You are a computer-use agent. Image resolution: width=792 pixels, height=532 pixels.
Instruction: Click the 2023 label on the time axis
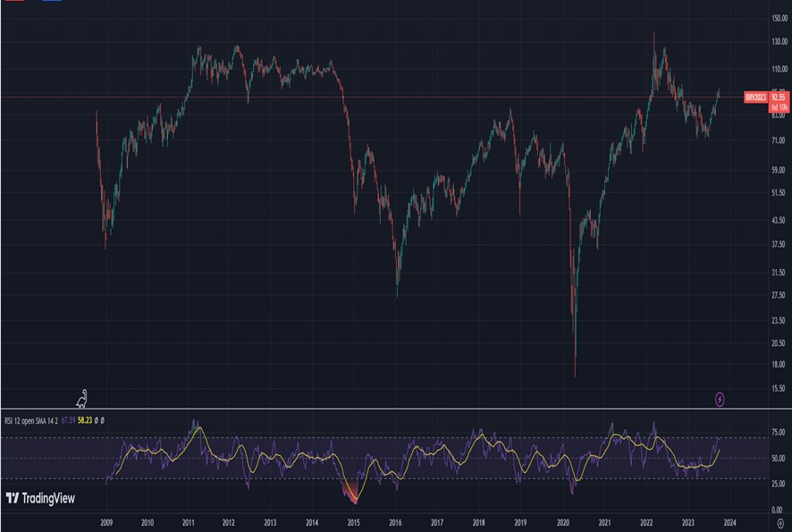[x=688, y=523]
